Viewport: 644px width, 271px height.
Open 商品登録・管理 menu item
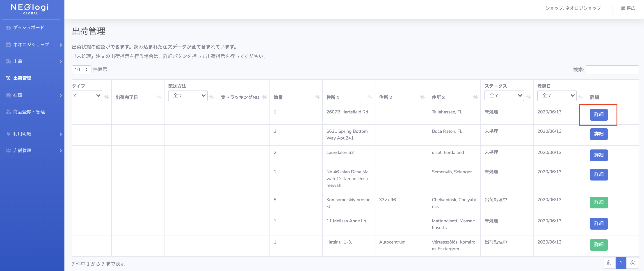click(29, 112)
